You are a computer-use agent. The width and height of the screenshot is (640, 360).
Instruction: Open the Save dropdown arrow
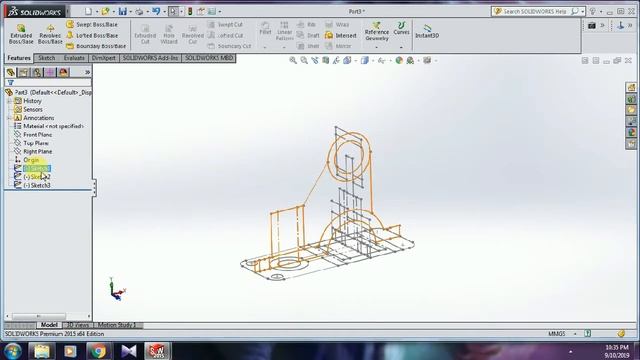point(131,12)
